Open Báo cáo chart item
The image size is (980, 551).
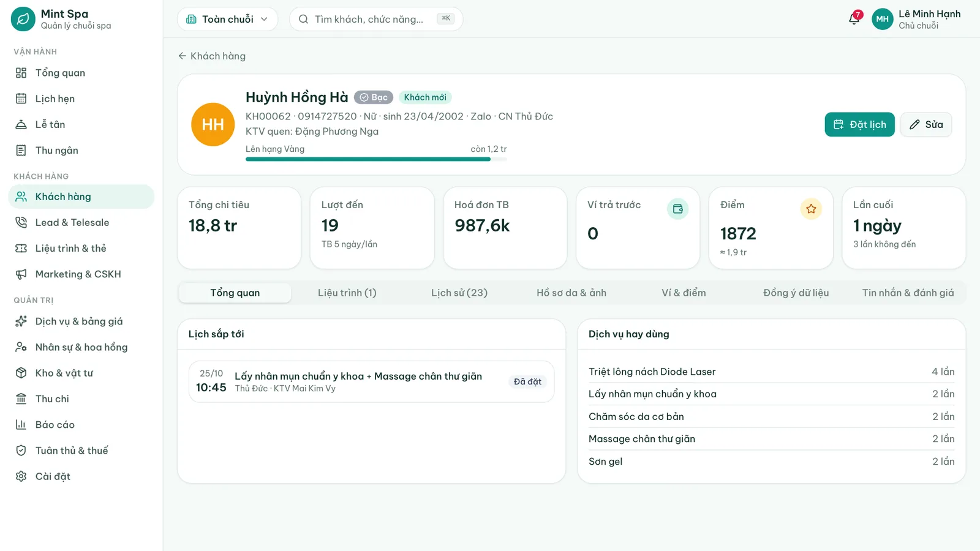(x=81, y=424)
